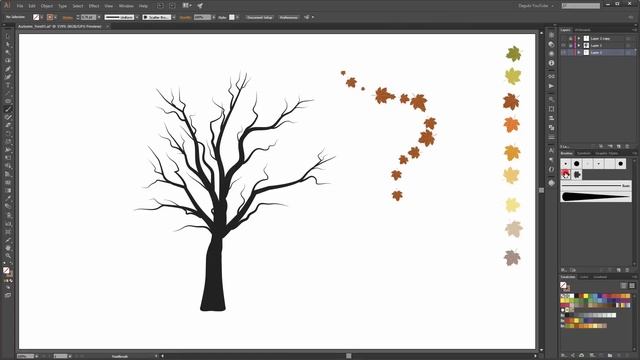Select the Type tool
The height and width of the screenshot is (360, 640).
8,85
